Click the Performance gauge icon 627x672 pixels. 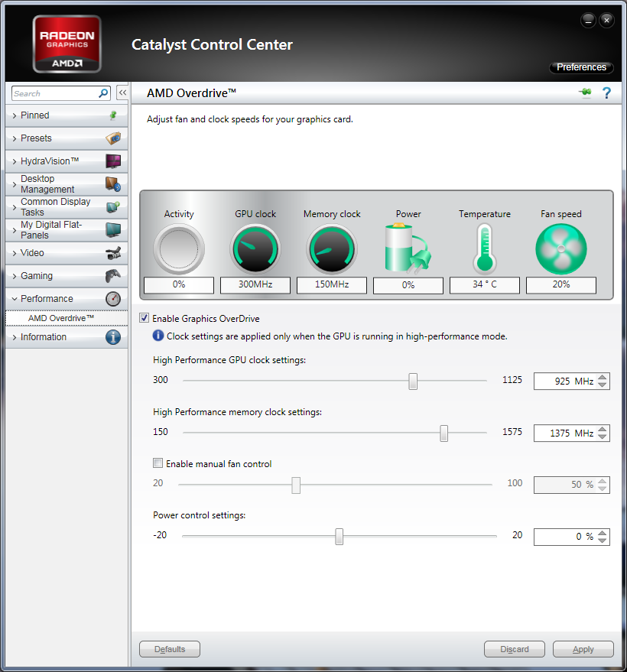pyautogui.click(x=113, y=299)
